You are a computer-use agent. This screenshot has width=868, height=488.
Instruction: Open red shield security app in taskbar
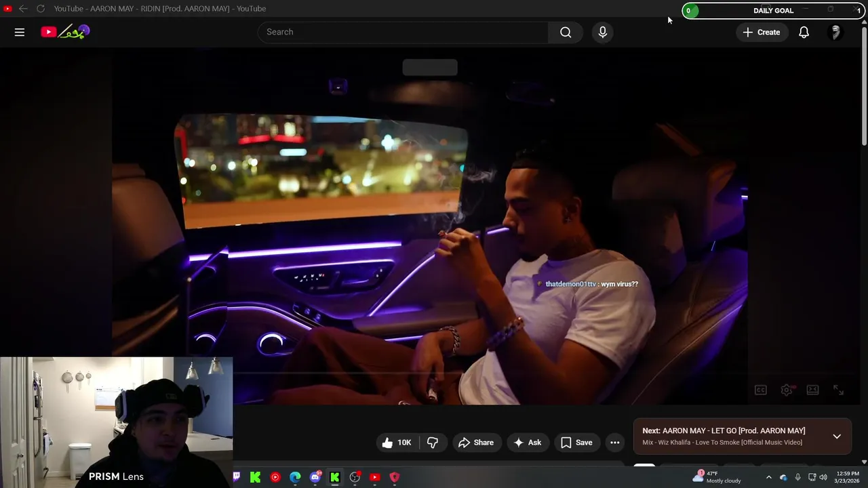point(395,477)
